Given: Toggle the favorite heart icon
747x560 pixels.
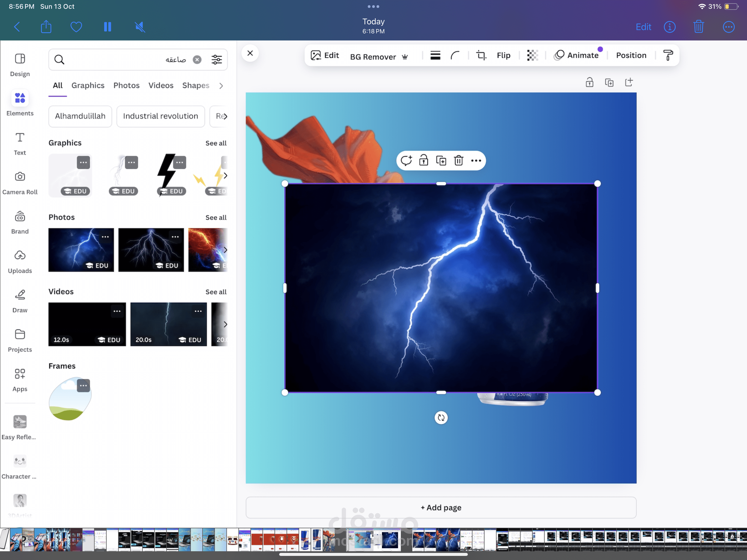Looking at the screenshot, I should pos(76,27).
